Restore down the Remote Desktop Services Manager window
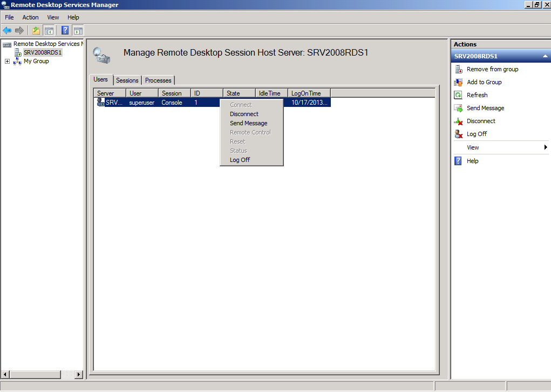 [537, 5]
